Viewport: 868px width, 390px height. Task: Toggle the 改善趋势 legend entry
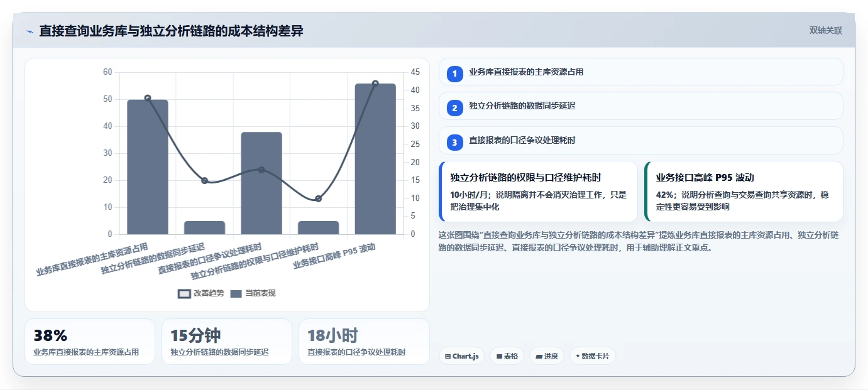201,293
